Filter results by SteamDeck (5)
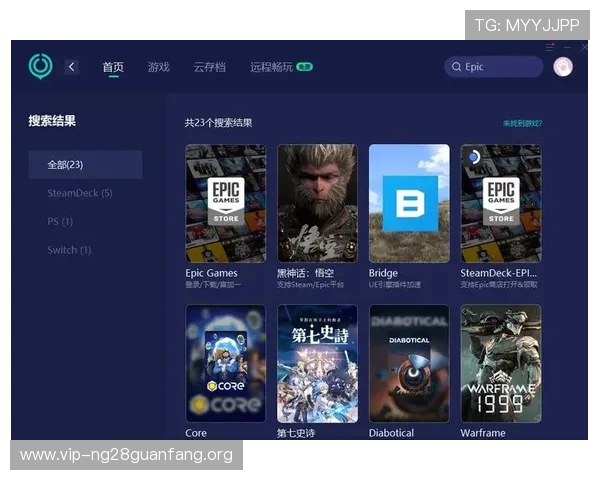 [80, 193]
